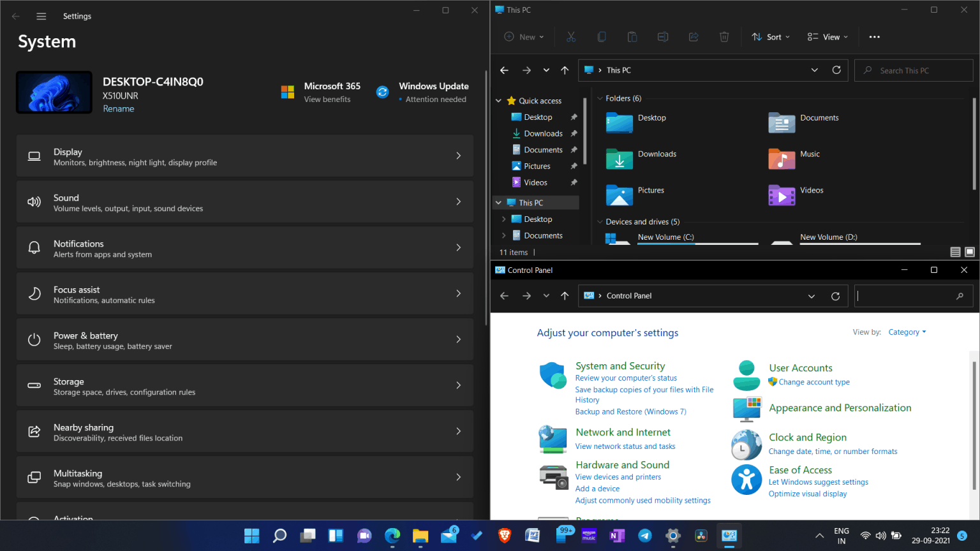Image resolution: width=980 pixels, height=551 pixels.
Task: Click the Share icon in File Explorer
Action: tap(694, 36)
